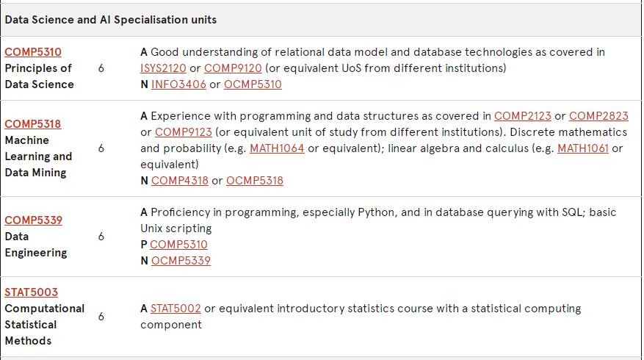The width and height of the screenshot is (644, 360).
Task: Open the COMP4318 prohibition link
Action: (x=180, y=181)
